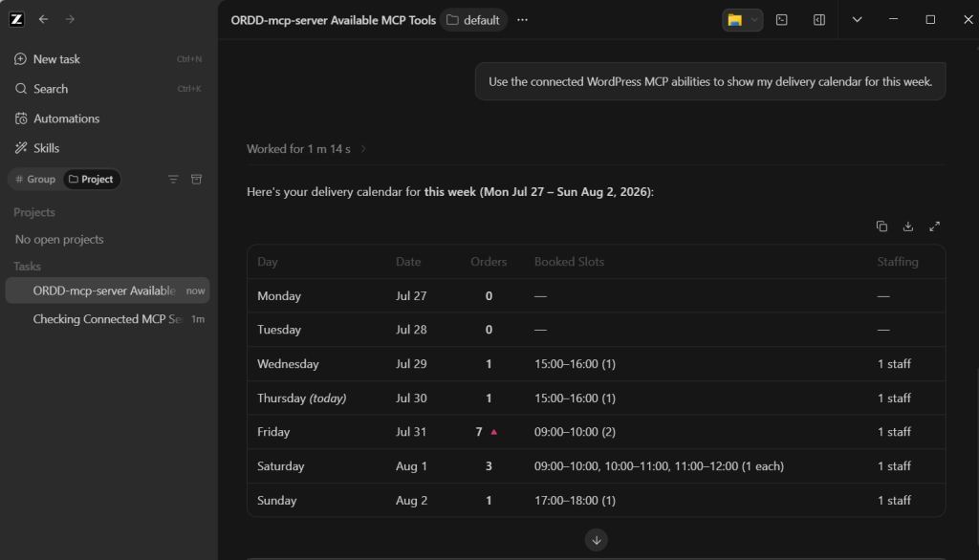Click Sunday's 1 staff cell

tap(894, 501)
